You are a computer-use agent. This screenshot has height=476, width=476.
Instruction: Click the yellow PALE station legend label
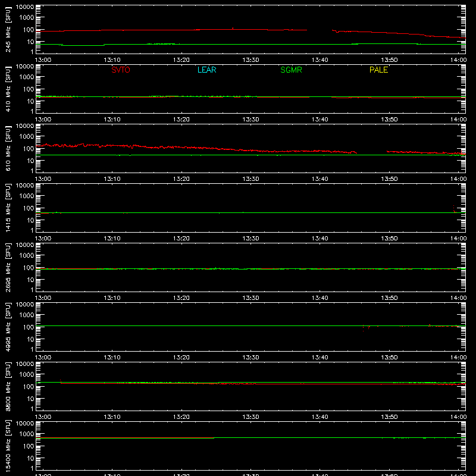(x=378, y=70)
